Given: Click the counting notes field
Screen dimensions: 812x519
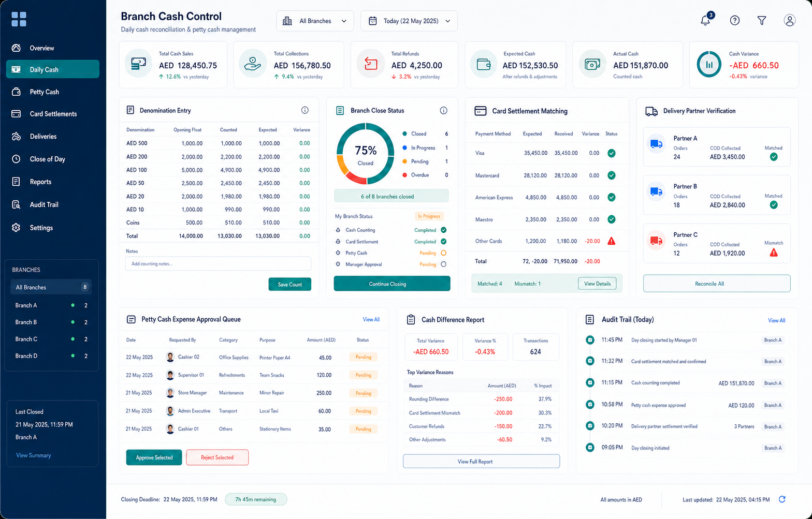Looking at the screenshot, I should [x=218, y=263].
